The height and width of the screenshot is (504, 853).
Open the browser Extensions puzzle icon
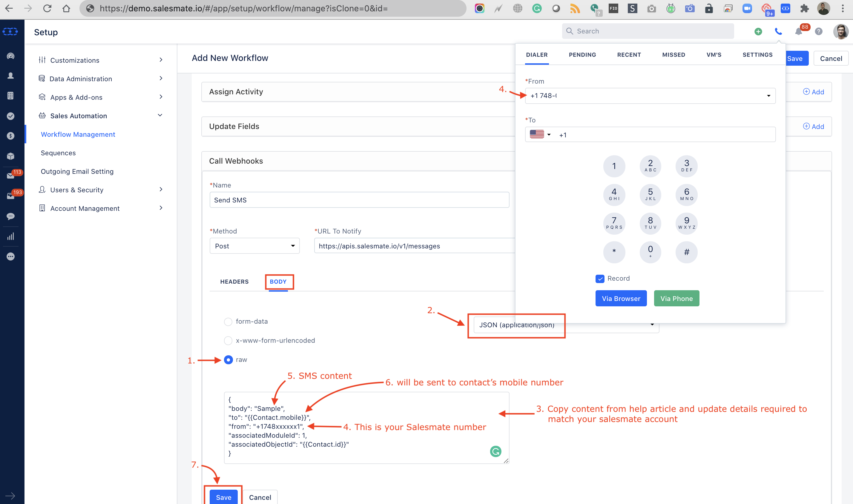coord(804,8)
